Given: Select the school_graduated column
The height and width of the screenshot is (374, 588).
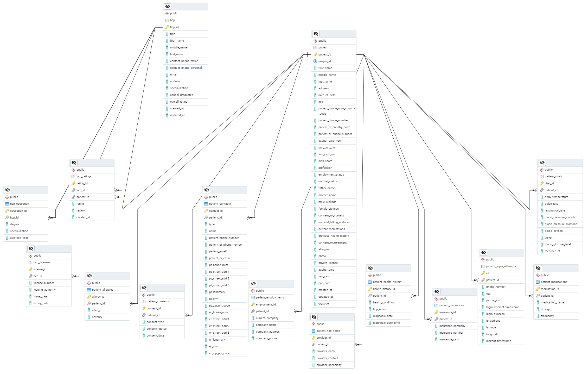Looking at the screenshot, I should pos(185,95).
